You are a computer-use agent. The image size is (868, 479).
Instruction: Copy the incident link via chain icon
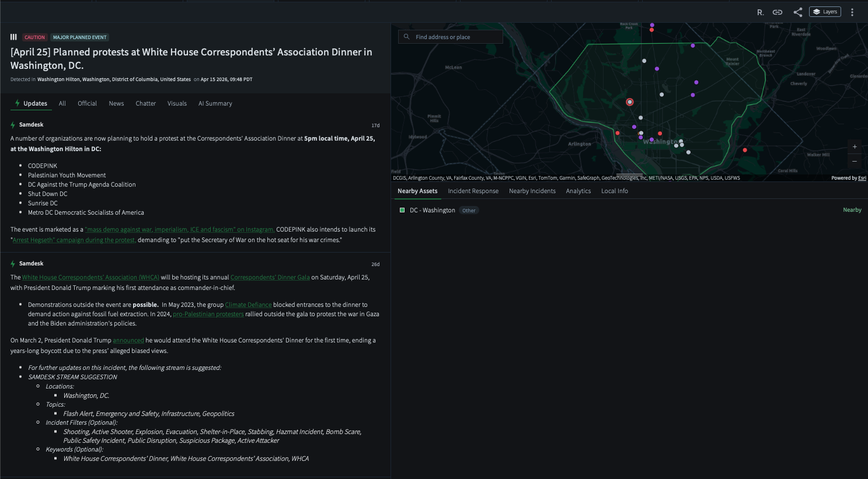[778, 12]
